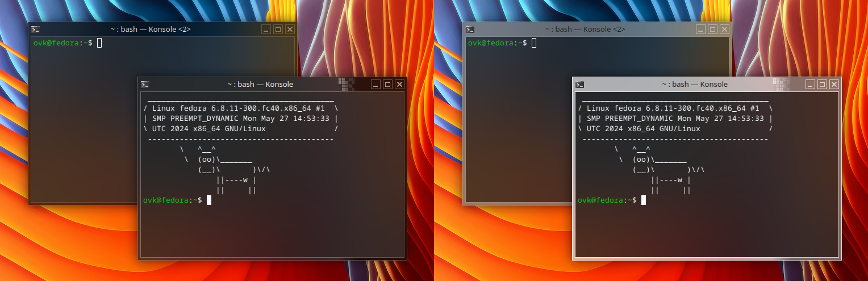Viewport: 868px width, 281px height.
Task: Click "Linux fedora 6.8.11-300.fc40.x86_64 #1" in light-themed Konsole
Action: tap(673, 108)
